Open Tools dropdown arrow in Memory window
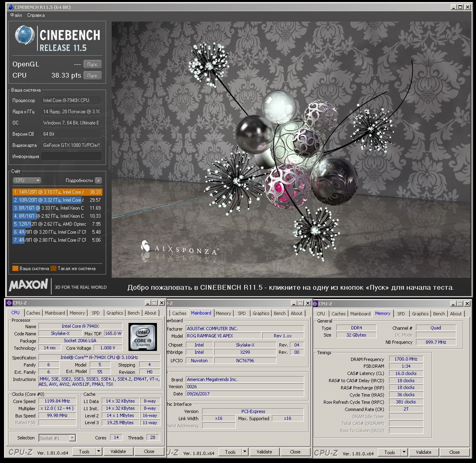Viewport: 476px width, 463px height. click(x=404, y=452)
